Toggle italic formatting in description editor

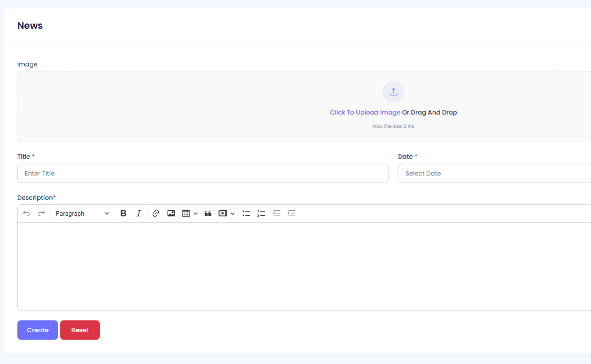pyautogui.click(x=139, y=213)
